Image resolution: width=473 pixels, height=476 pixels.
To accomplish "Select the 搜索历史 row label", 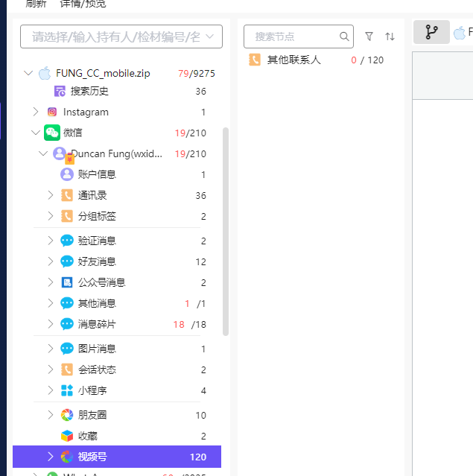I will (89, 91).
